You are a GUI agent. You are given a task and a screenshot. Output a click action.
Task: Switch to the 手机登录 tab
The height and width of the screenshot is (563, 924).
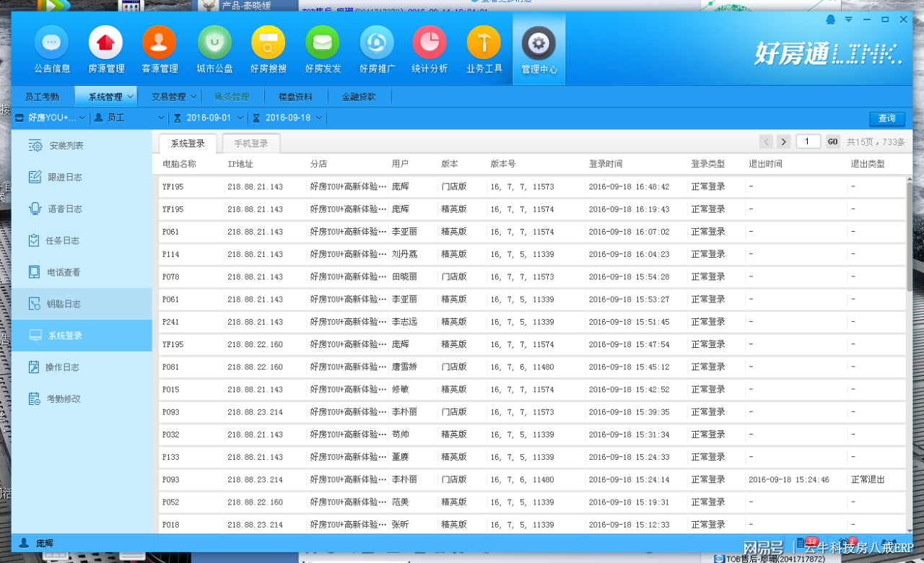(x=250, y=143)
